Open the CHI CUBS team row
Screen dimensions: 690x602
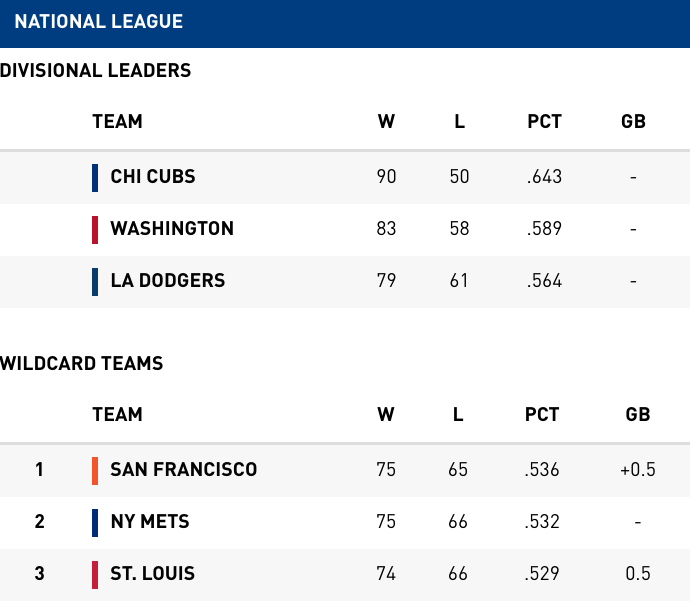pos(345,178)
